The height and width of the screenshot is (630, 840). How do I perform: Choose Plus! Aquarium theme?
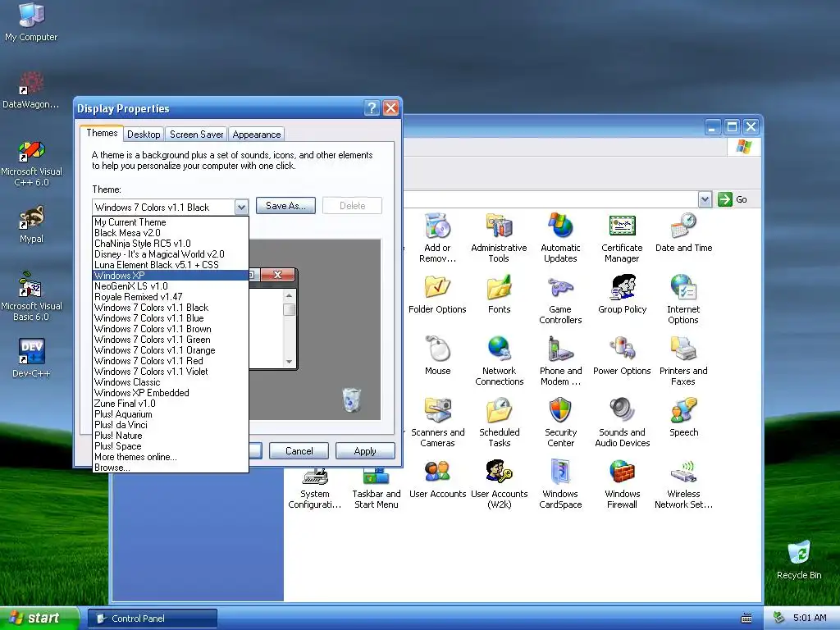click(x=171, y=414)
